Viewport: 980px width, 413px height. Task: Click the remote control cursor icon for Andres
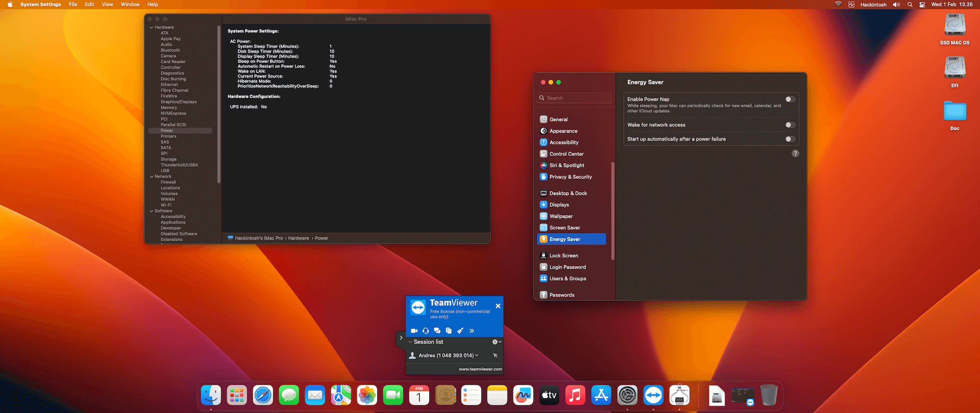[495, 355]
